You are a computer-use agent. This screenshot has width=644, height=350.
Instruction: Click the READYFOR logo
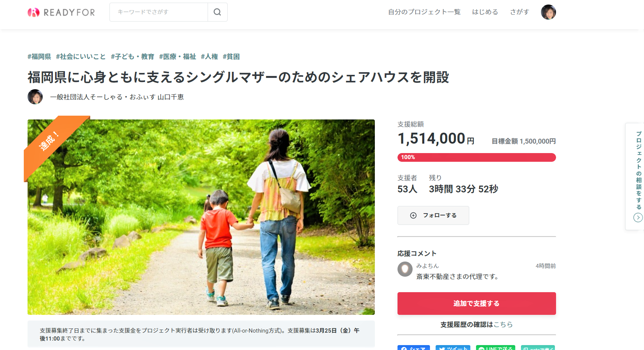pyautogui.click(x=61, y=12)
